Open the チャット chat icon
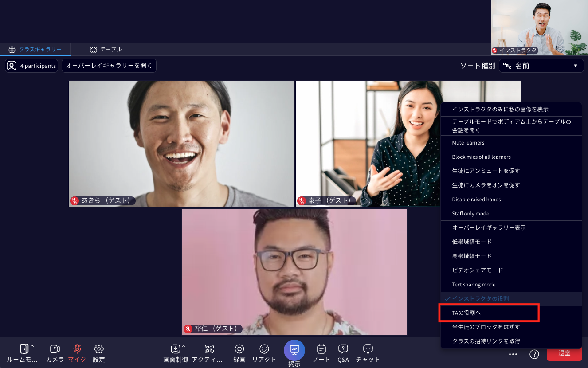588x368 pixels. (x=368, y=353)
